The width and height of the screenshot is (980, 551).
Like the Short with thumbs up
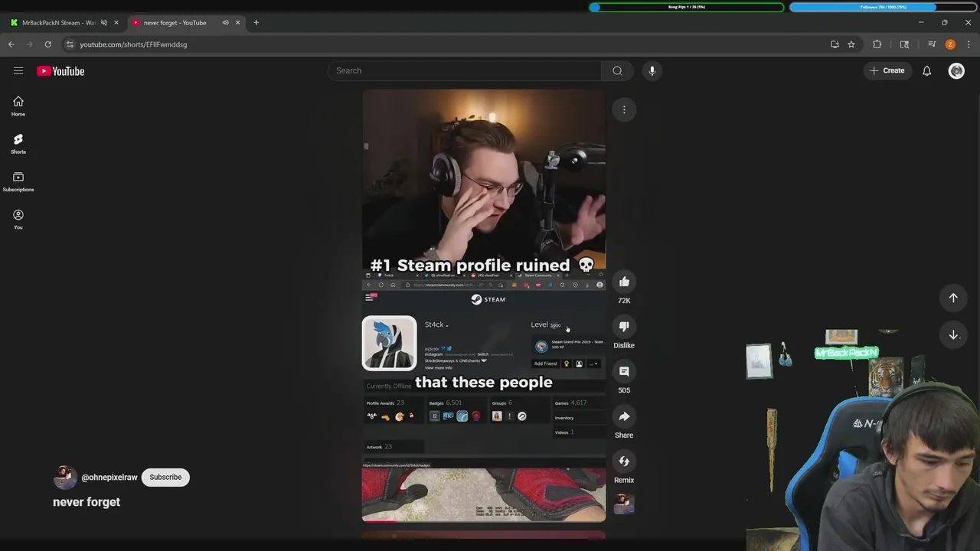pyautogui.click(x=624, y=282)
